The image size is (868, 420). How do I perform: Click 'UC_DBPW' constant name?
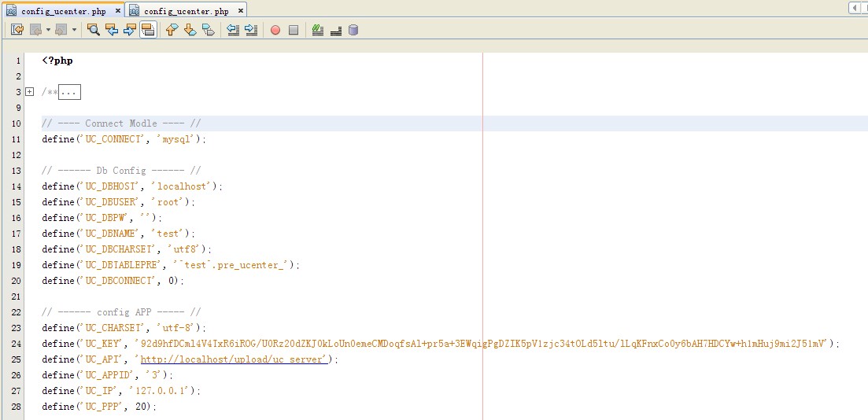(x=105, y=218)
